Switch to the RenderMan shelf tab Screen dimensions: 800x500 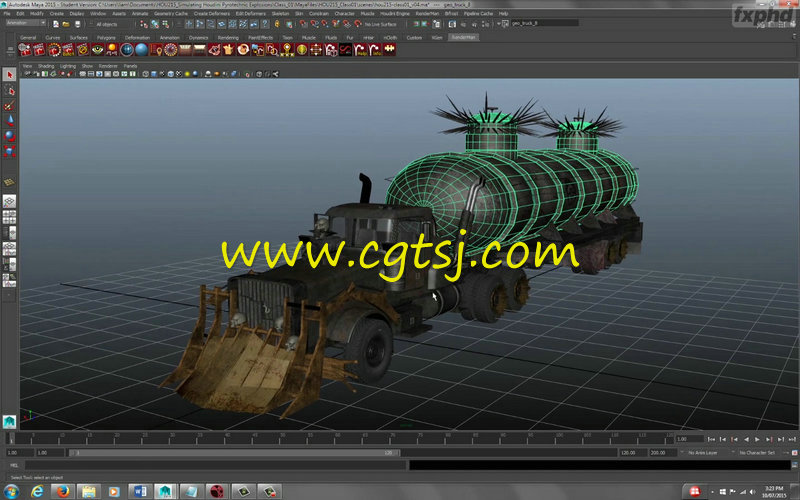point(463,37)
